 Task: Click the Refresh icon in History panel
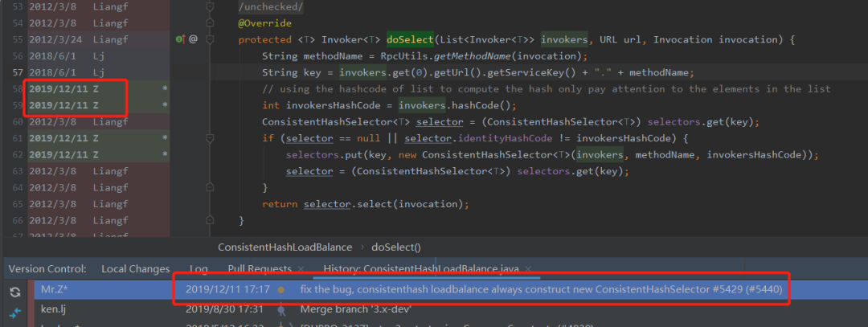point(15,292)
